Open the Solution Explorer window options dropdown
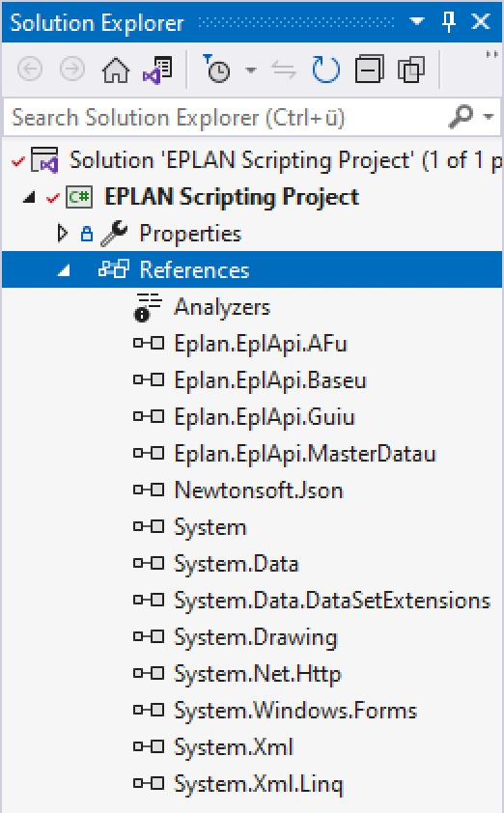The width and height of the screenshot is (504, 813). [417, 21]
